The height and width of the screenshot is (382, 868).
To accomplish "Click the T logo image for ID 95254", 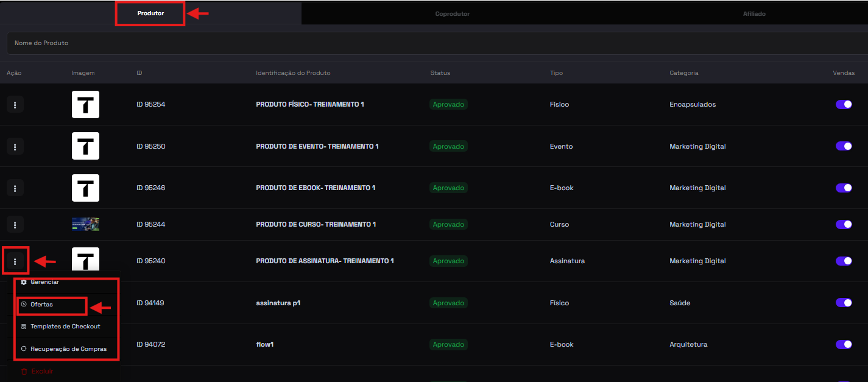I will pyautogui.click(x=85, y=105).
